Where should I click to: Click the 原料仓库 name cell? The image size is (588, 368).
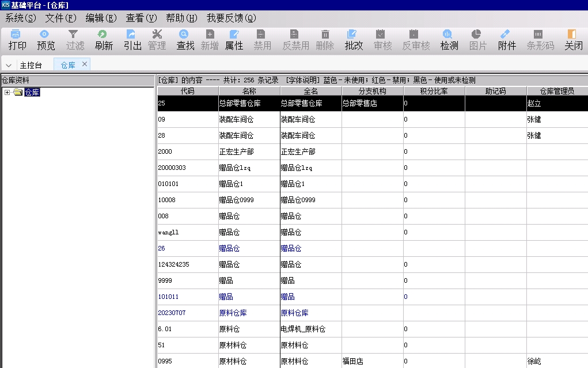249,313
